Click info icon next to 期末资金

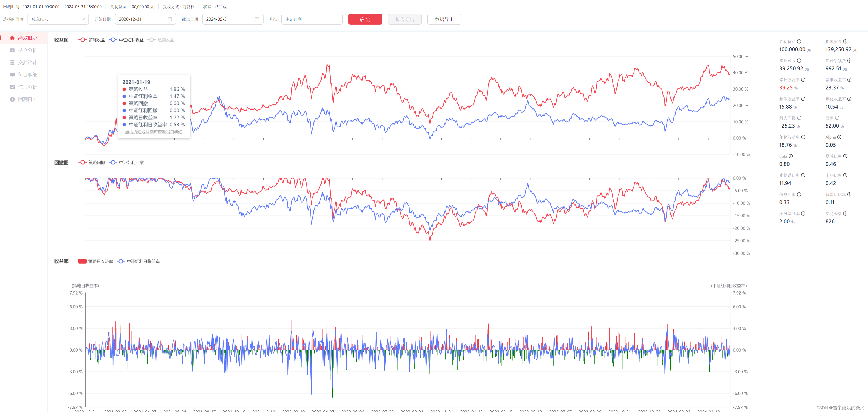(845, 42)
